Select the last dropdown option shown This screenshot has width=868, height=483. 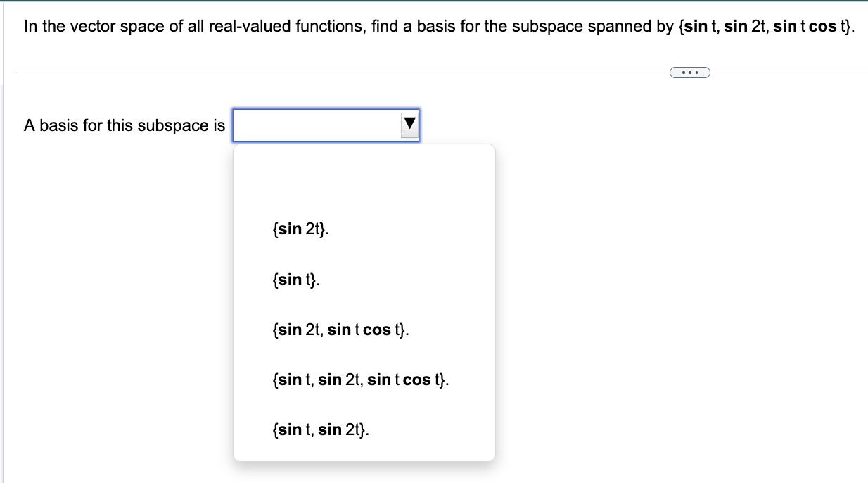[x=319, y=429]
